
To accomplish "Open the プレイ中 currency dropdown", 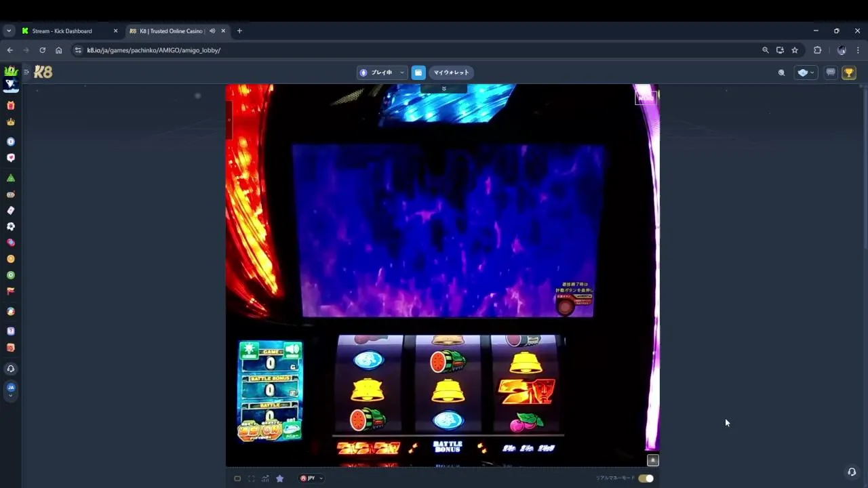I will (382, 73).
